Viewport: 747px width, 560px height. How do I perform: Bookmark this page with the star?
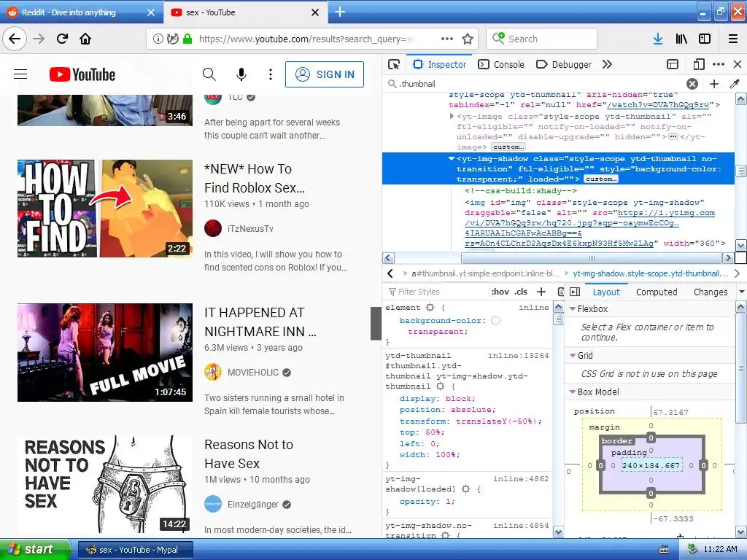click(468, 39)
